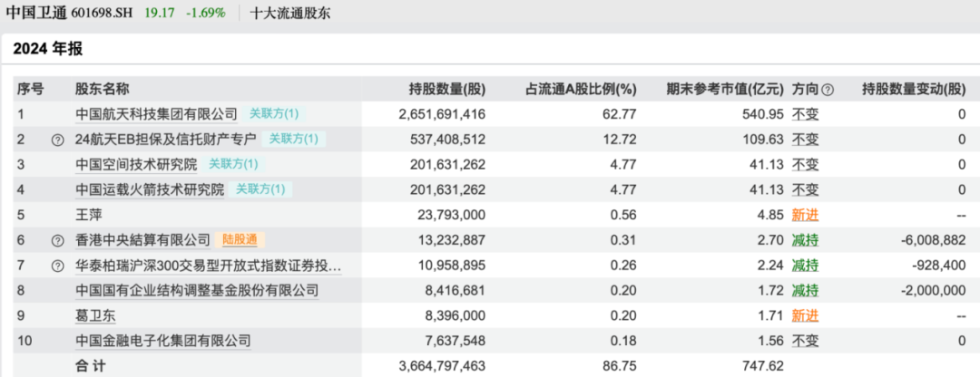This screenshot has height=377, width=980.
Task: Click question mark icon before 香港中央结算有限公司
Action: click(x=57, y=240)
